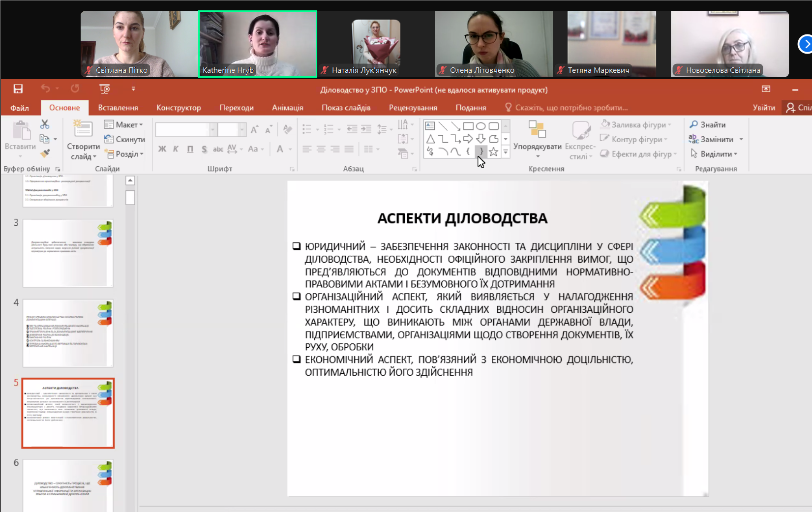Toggle italic (К) formatting
The image size is (812, 512).
pyautogui.click(x=176, y=149)
